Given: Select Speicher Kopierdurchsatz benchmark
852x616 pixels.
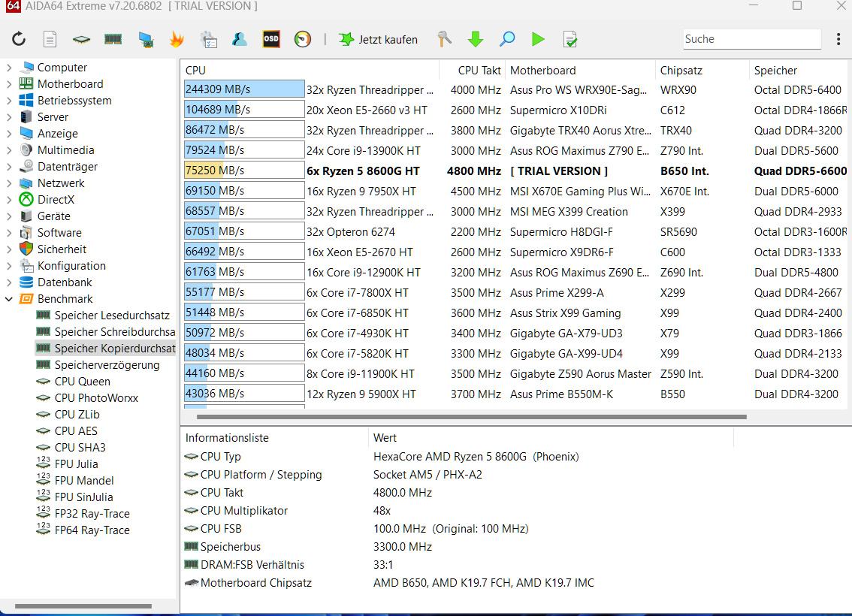Looking at the screenshot, I should (105, 349).
